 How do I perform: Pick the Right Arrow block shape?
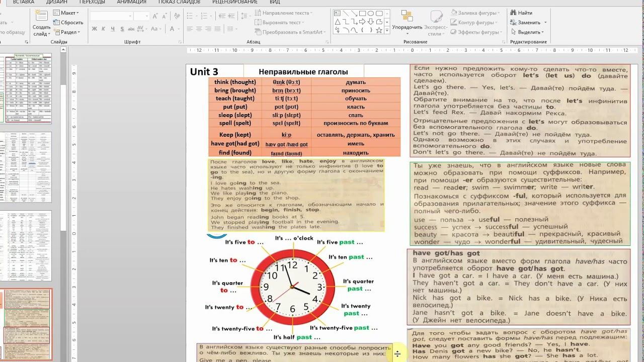(x=362, y=22)
